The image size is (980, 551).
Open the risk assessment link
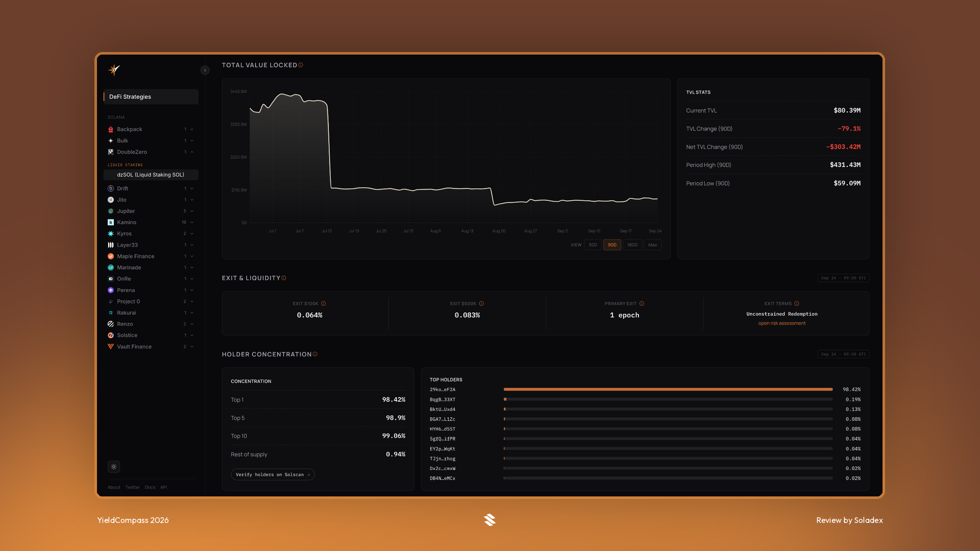781,323
